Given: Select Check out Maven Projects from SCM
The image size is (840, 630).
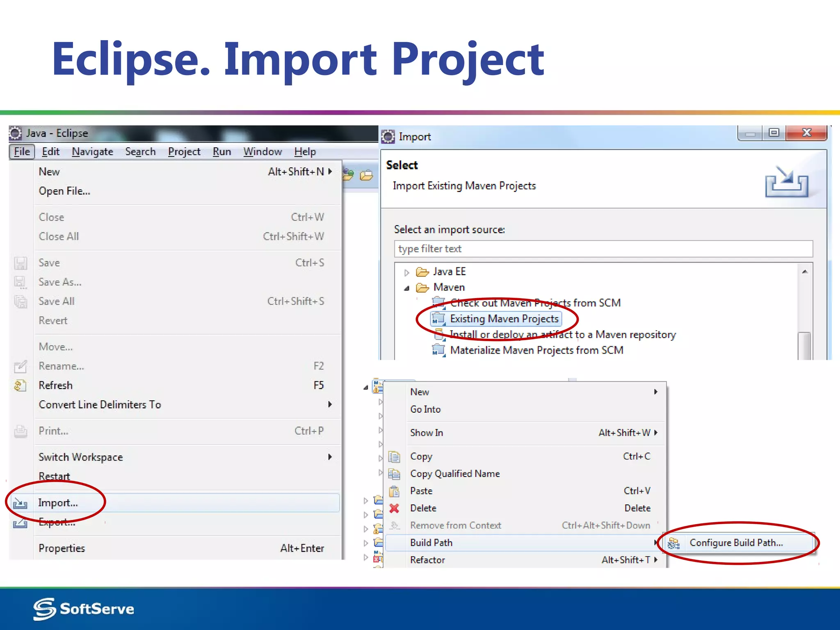Looking at the screenshot, I should point(535,303).
